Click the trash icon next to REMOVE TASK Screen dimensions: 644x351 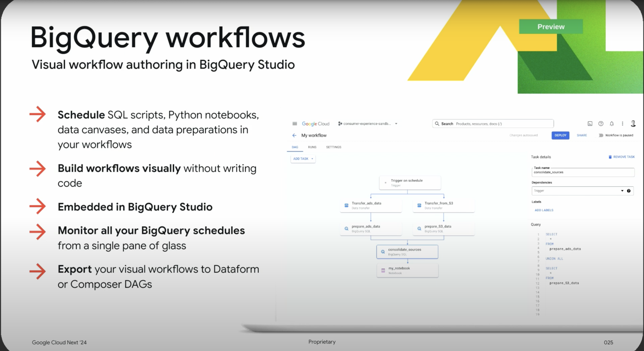click(610, 156)
